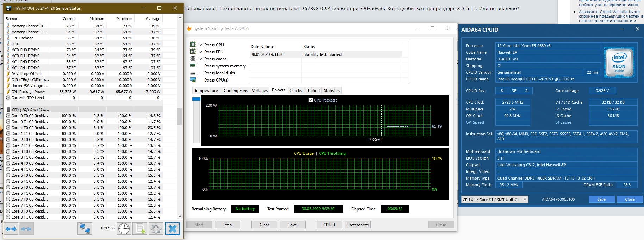The image size is (644, 240).
Task: Enable Stress GPU(s) checkbox
Action: pyautogui.click(x=201, y=80)
